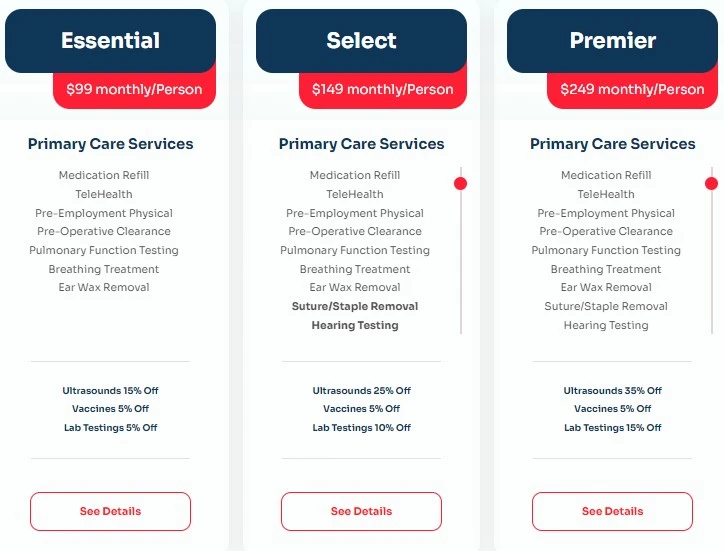
Task: Click the $249 monthly/Person price badge
Action: (633, 90)
